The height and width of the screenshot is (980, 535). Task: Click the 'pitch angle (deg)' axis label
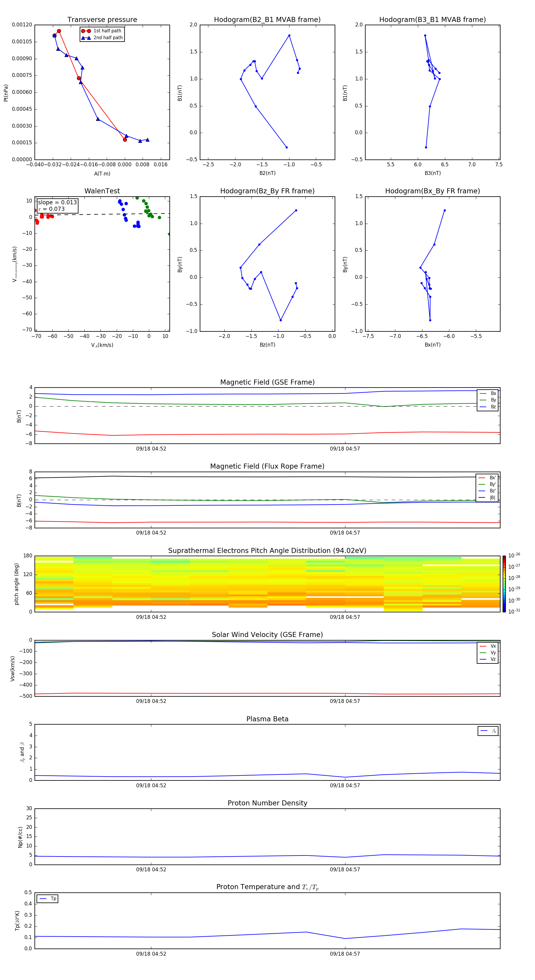coord(16,584)
